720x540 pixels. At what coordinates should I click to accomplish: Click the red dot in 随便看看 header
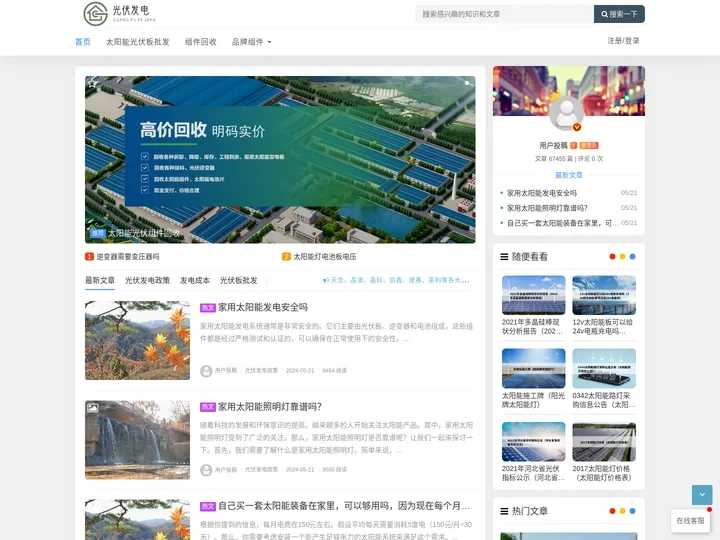pyautogui.click(x=612, y=257)
